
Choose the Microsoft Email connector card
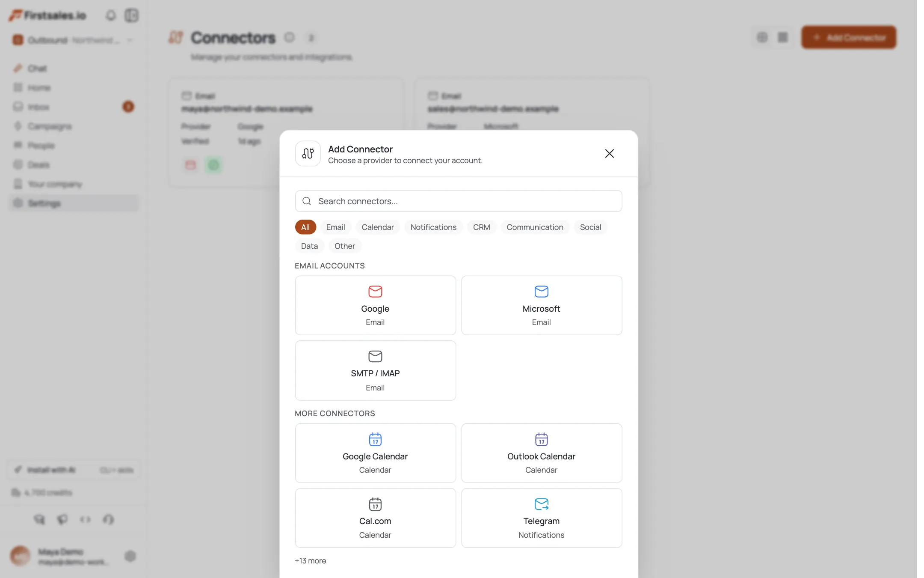[542, 305]
